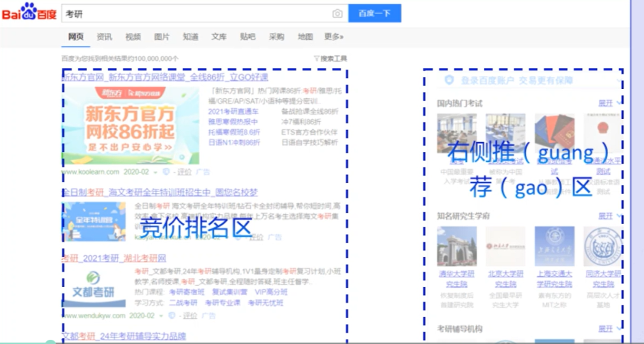This screenshot has height=344, width=644.
Task: Click 登录百度账户 交易更有保障 banner
Action: [517, 81]
